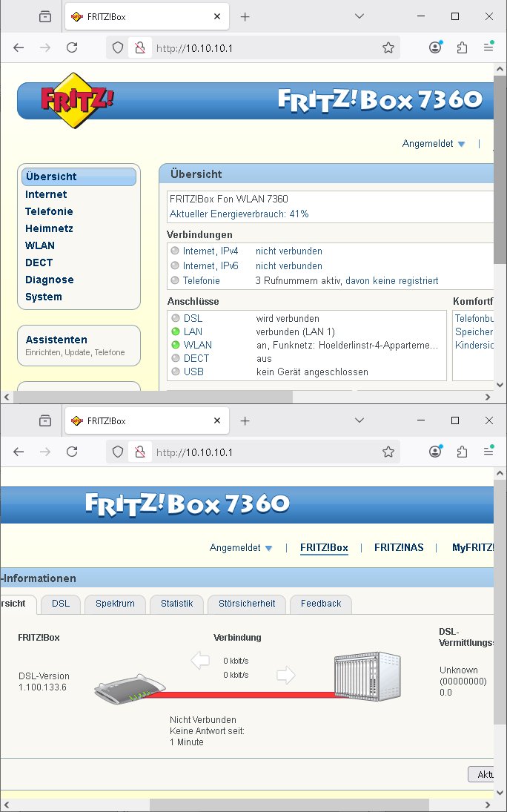
Task: Open the Aktueller Energieverbrauch link
Action: pos(239,214)
